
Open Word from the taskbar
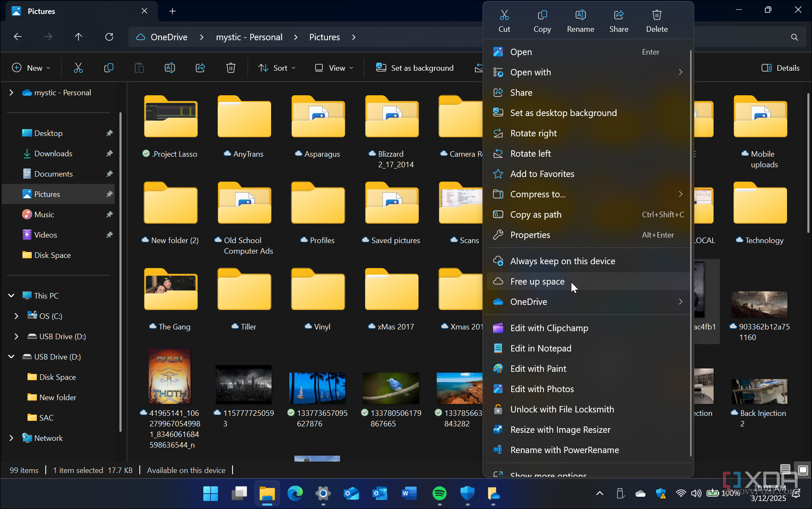[x=409, y=493]
